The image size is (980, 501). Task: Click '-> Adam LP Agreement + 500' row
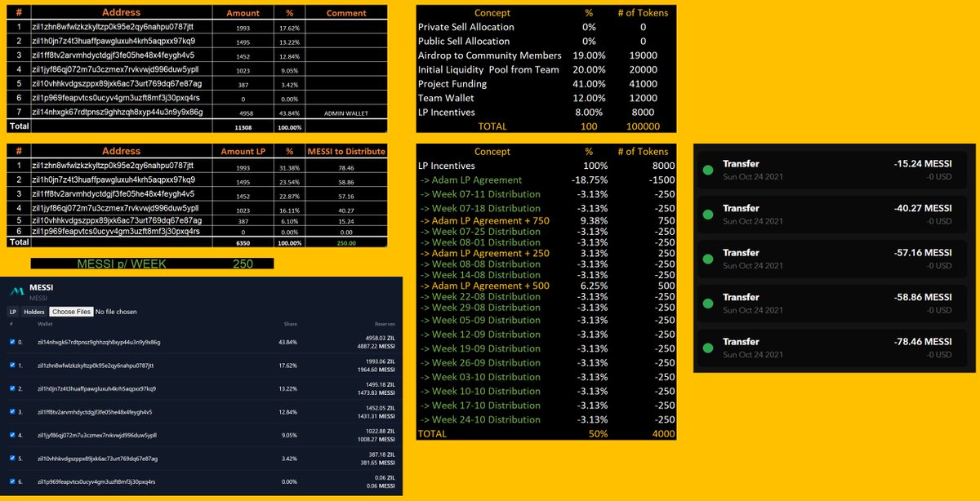point(484,286)
